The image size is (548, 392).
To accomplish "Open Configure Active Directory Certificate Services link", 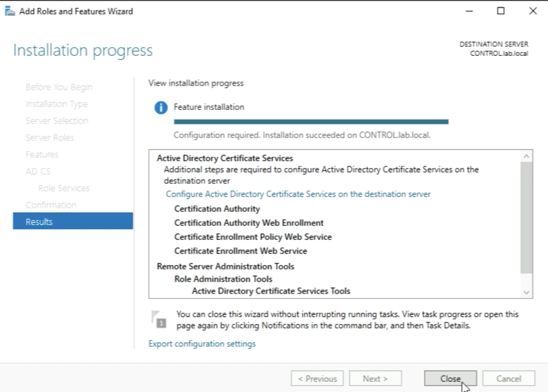I will click(298, 194).
